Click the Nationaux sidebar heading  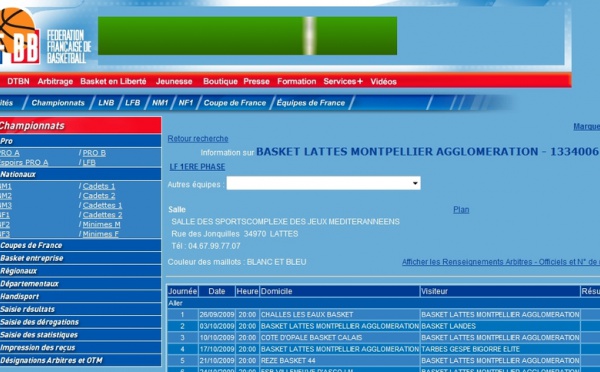(x=80, y=174)
